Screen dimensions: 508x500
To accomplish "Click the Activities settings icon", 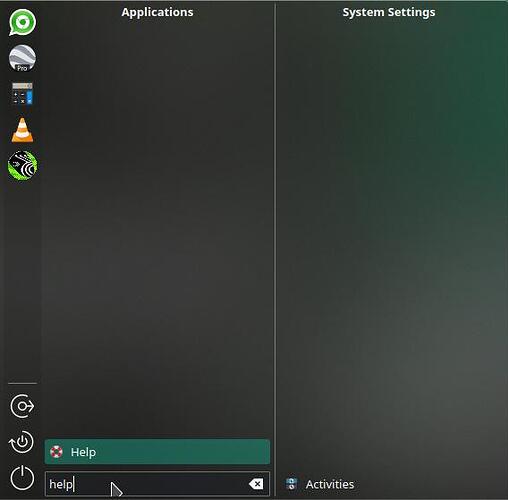I will coord(292,484).
